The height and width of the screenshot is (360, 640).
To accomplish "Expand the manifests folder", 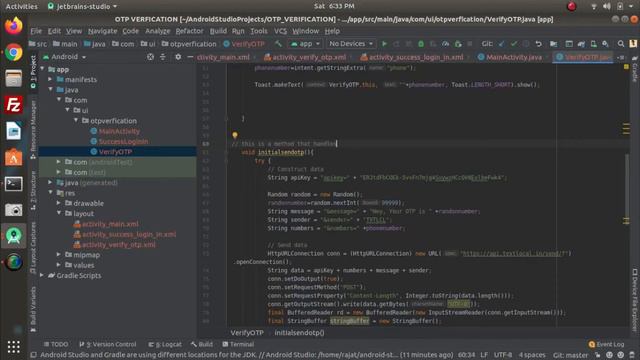I will click(x=50, y=79).
